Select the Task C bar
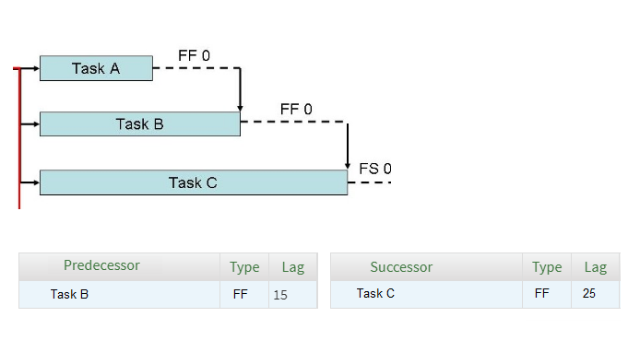The image size is (640, 364). click(194, 182)
